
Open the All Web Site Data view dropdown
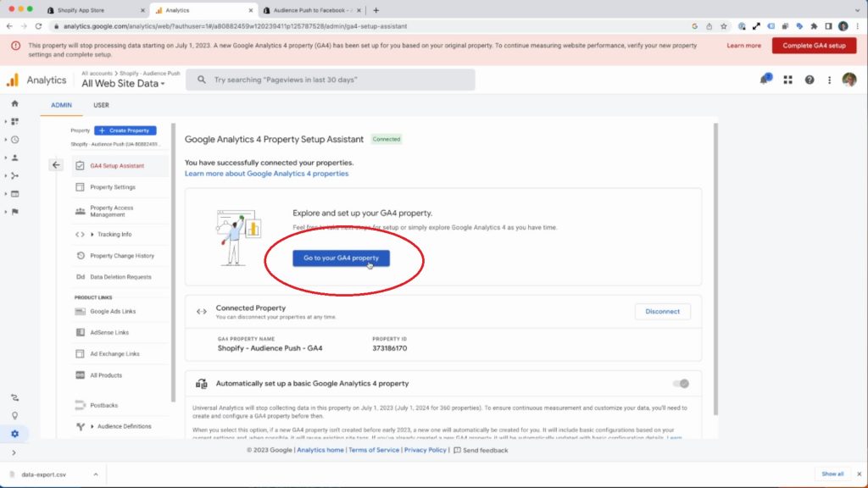[123, 84]
